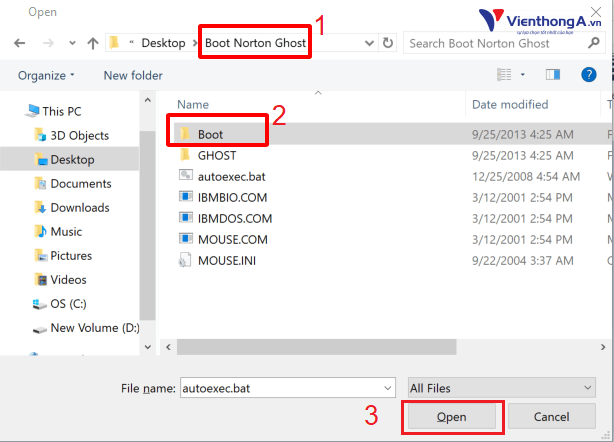
Task: Click the 9/22/2004 3:37 AM date
Action: pos(523,261)
